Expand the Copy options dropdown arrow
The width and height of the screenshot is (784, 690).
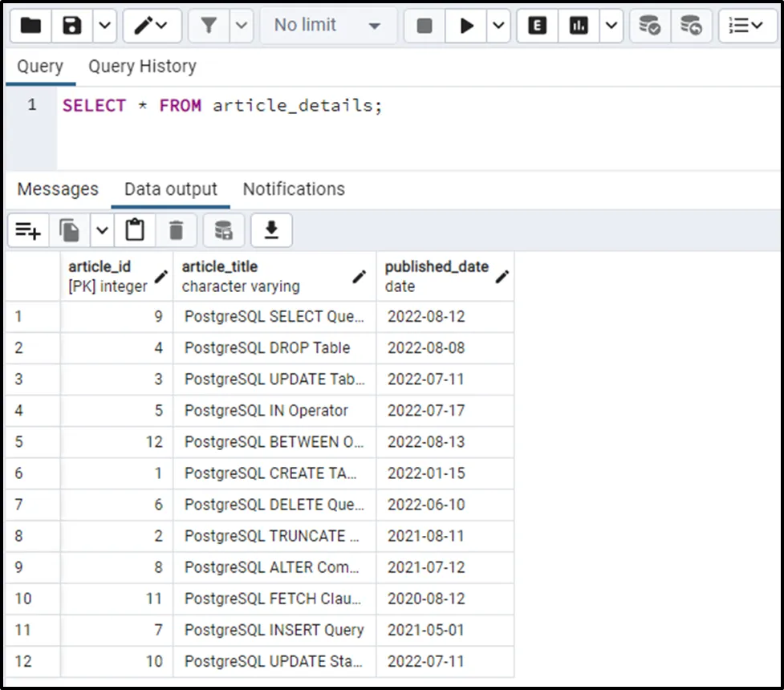(102, 231)
